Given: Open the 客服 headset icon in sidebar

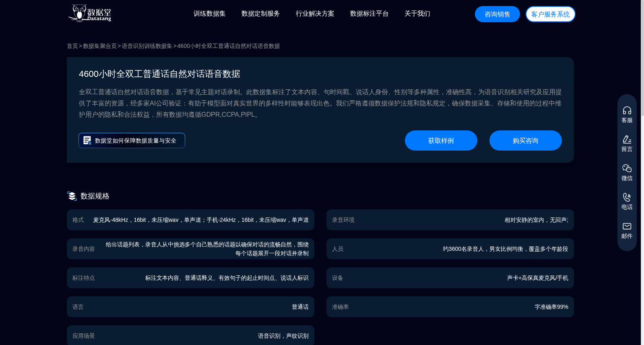Looking at the screenshot, I should [x=627, y=110].
